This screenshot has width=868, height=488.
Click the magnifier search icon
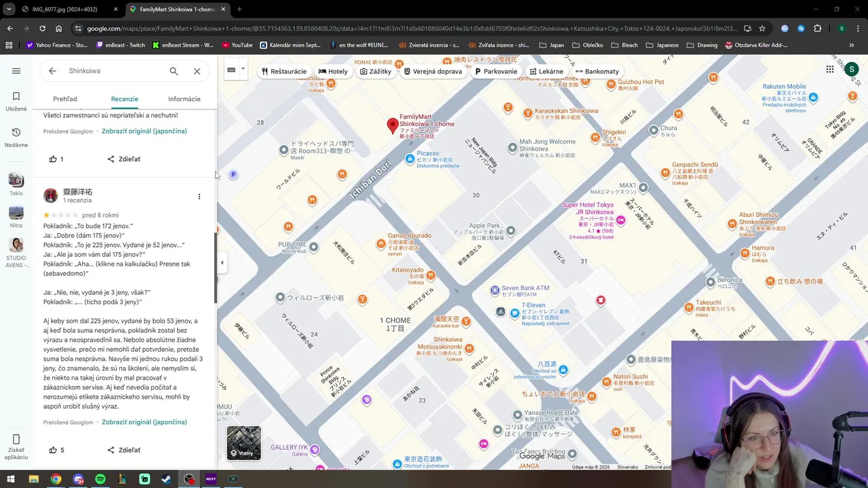(x=174, y=70)
